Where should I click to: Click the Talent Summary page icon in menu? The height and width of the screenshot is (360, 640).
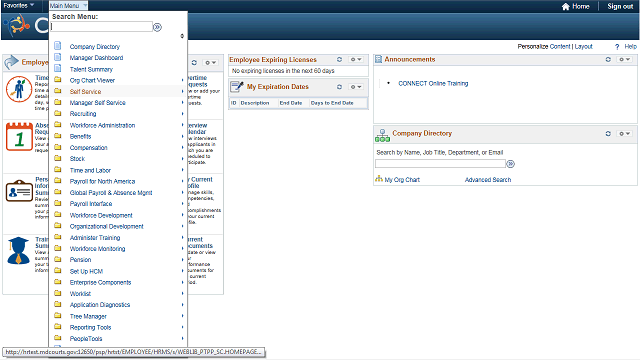pyautogui.click(x=58, y=69)
